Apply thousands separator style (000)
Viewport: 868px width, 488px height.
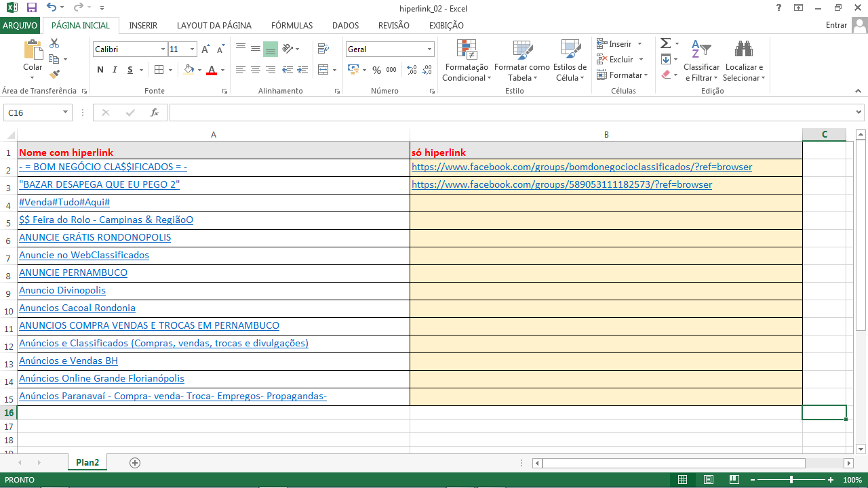pos(392,70)
